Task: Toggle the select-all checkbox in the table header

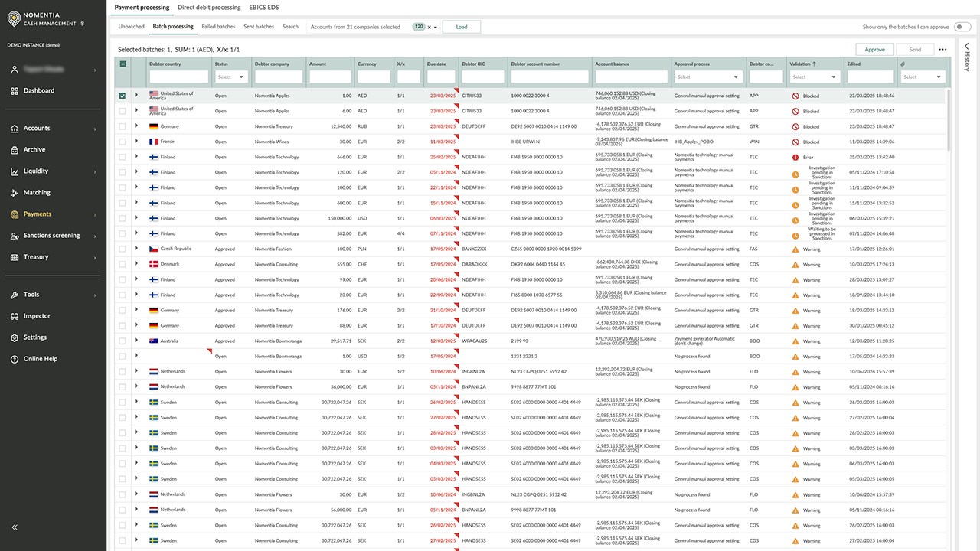Action: point(122,64)
